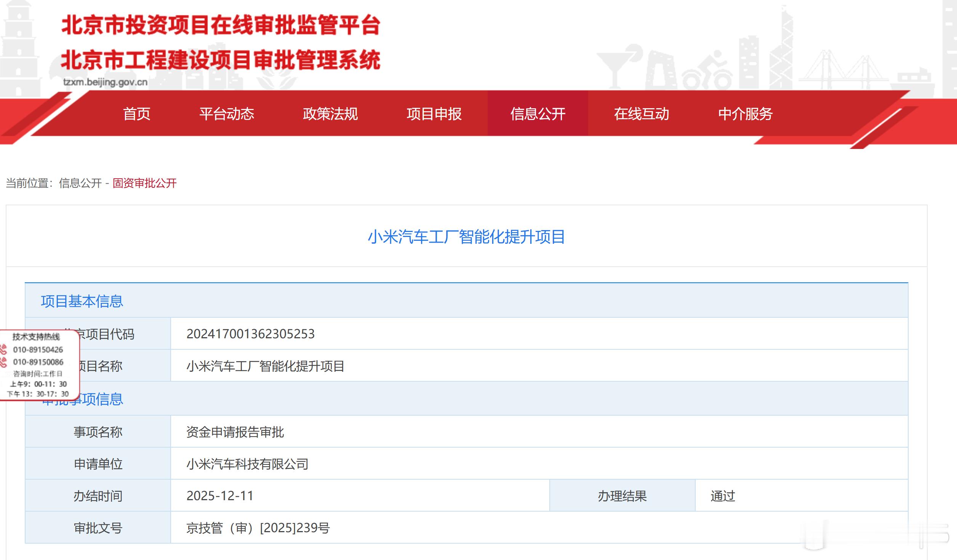Image resolution: width=957 pixels, height=560 pixels.
Task: Click phone icon beside 010-89150086
Action: (x=3, y=362)
